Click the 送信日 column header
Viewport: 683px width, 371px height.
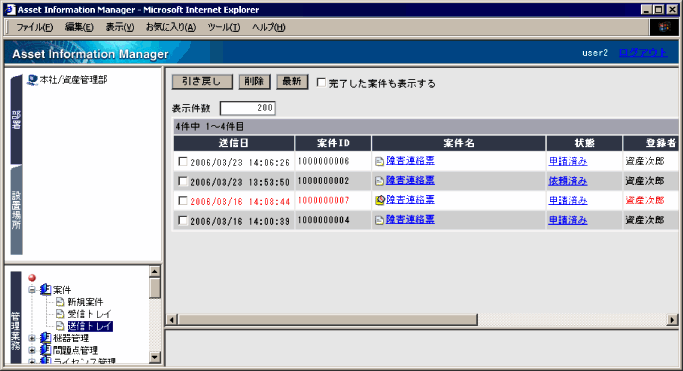tap(234, 143)
